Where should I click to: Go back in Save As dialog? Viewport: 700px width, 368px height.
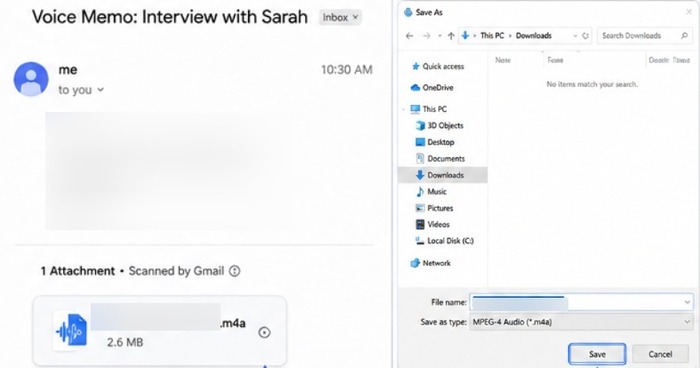pyautogui.click(x=409, y=36)
